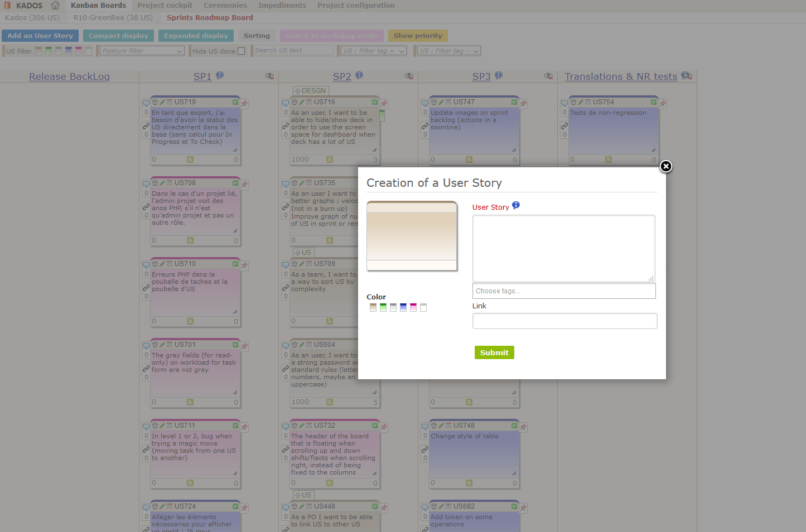Expand the US feature tag above US709
Viewport: 806px width, 532px height.
coord(303,253)
